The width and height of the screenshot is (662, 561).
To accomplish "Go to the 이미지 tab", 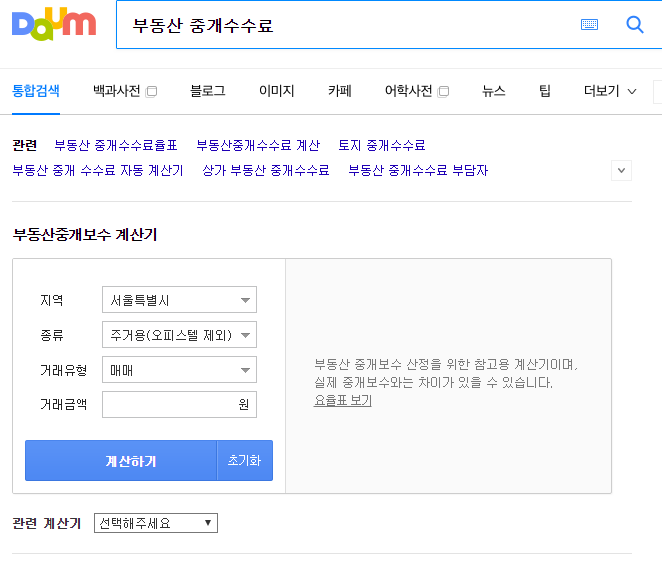I will [x=277, y=91].
